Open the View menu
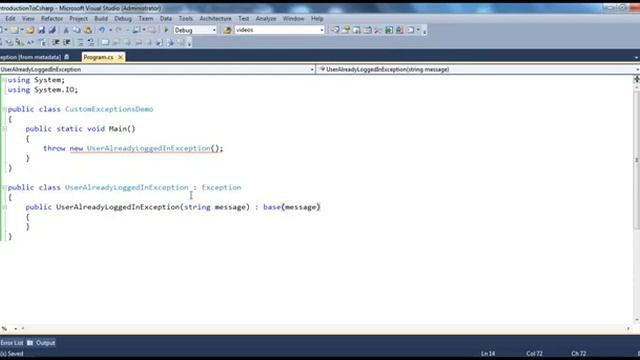The image size is (640, 360). click(28, 19)
